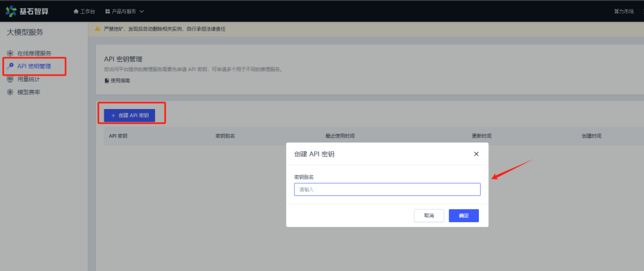Click the yellow warning icon in banner
The width and height of the screenshot is (644, 271).
(x=97, y=29)
